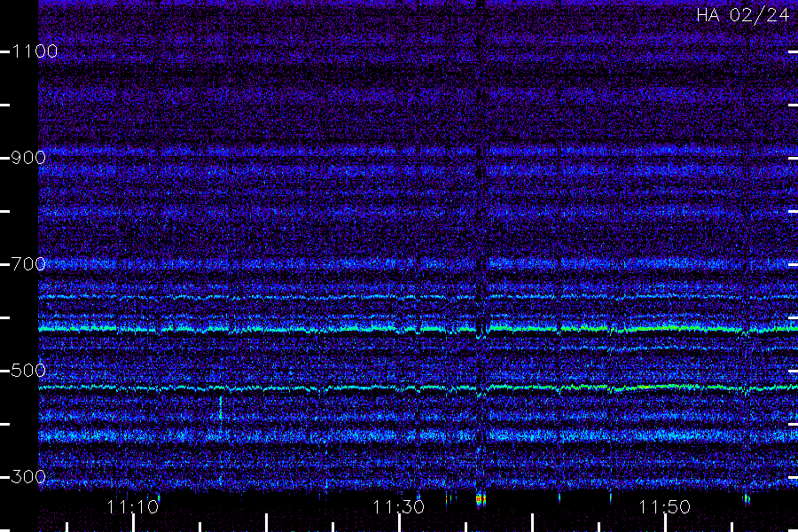Click the 11:50 time axis label
This screenshot has width=798, height=532.
point(664,507)
